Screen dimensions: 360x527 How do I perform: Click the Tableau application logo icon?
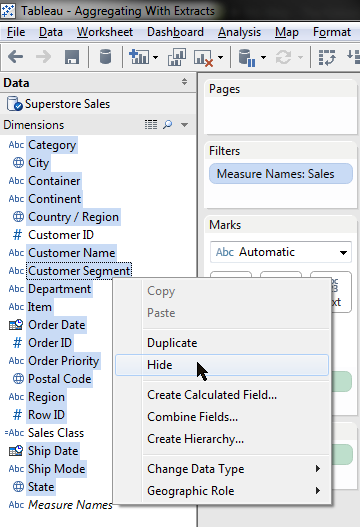point(8,11)
